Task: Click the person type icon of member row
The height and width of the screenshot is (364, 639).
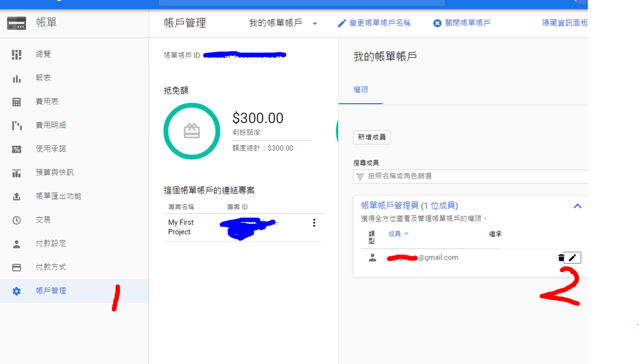Action: pyautogui.click(x=372, y=258)
